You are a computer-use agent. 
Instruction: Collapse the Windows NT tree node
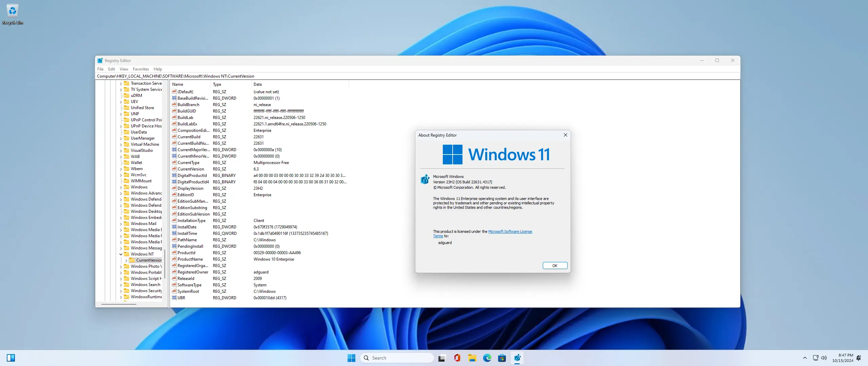click(121, 254)
